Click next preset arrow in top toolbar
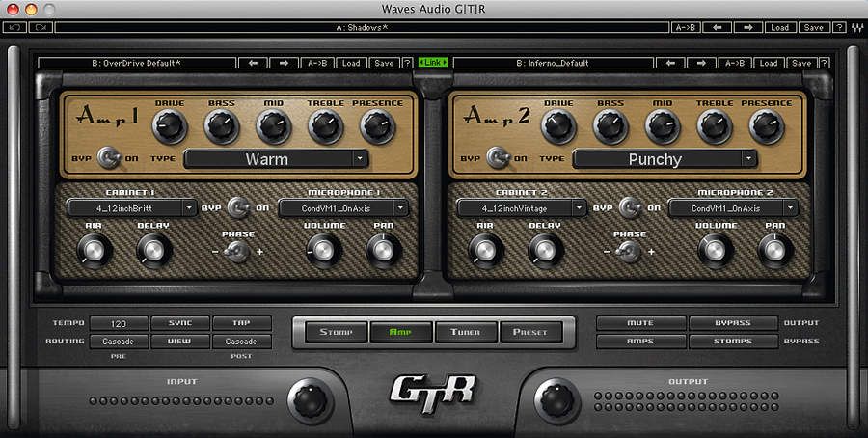 [748, 27]
